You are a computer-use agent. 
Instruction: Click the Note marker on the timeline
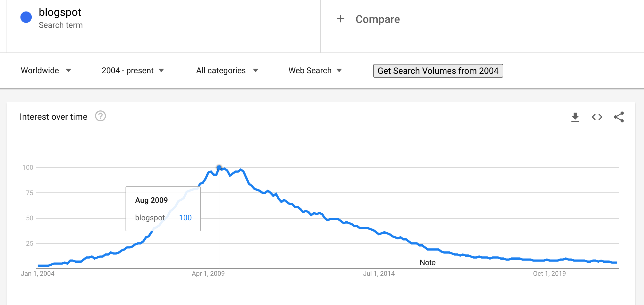427,263
